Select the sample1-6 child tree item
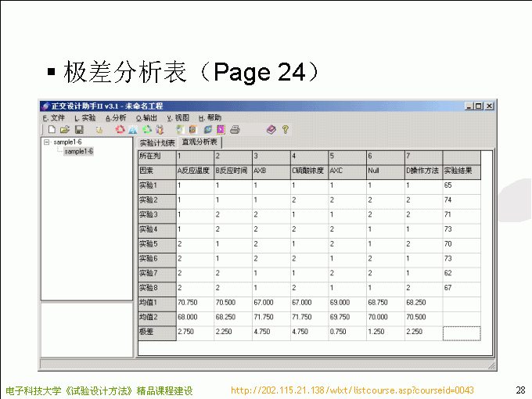The width and height of the screenshot is (532, 399). (x=78, y=151)
